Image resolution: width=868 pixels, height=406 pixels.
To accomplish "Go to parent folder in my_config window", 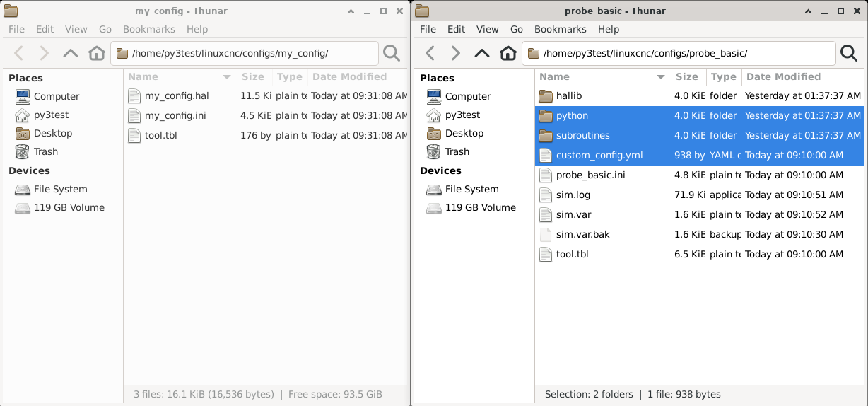I will coord(71,53).
